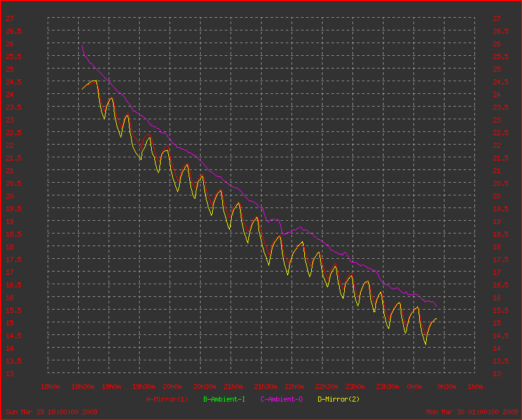Screen dimensions: 522x420
Task: Click the 19h0m time axis label
Action: pyautogui.click(x=111, y=386)
